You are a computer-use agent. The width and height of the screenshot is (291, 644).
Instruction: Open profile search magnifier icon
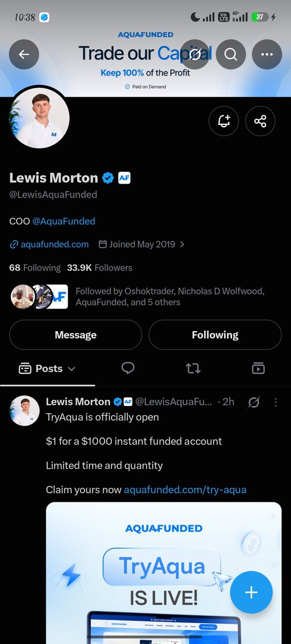click(x=231, y=54)
